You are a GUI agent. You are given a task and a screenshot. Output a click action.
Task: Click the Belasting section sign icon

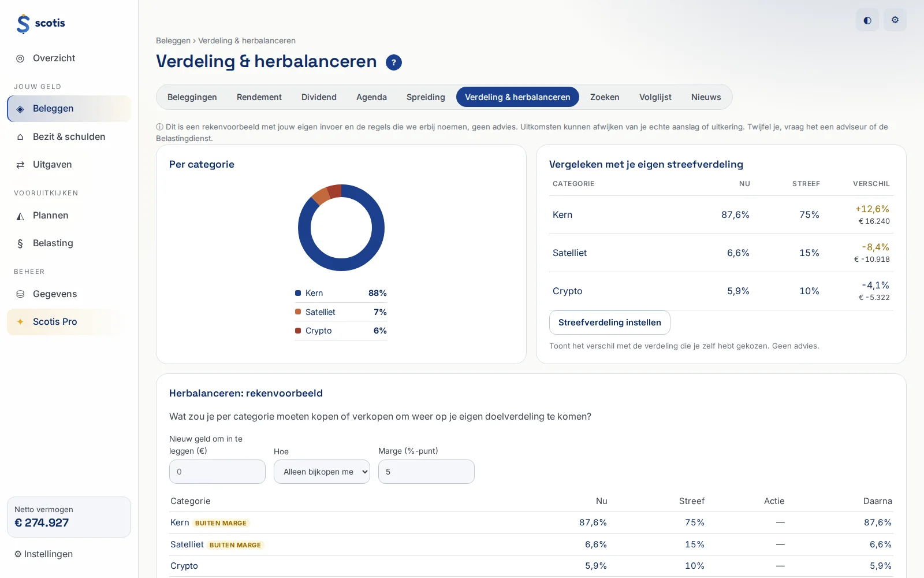[20, 243]
